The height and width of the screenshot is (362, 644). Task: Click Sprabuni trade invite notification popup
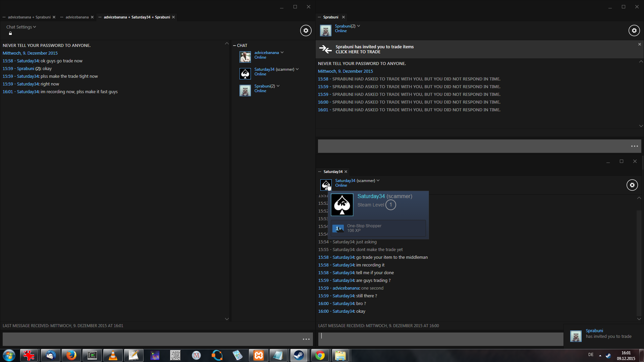click(x=603, y=334)
